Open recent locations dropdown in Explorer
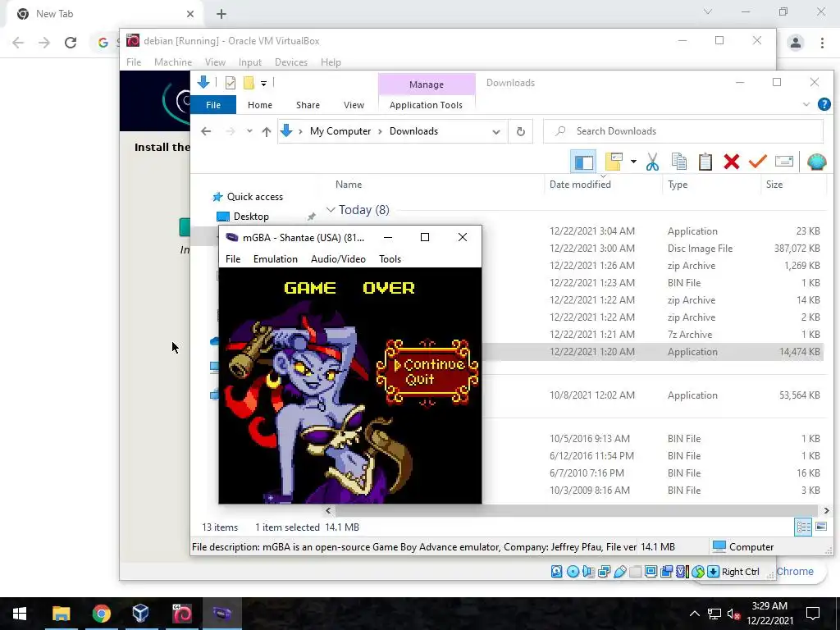The image size is (840, 630). click(x=249, y=131)
